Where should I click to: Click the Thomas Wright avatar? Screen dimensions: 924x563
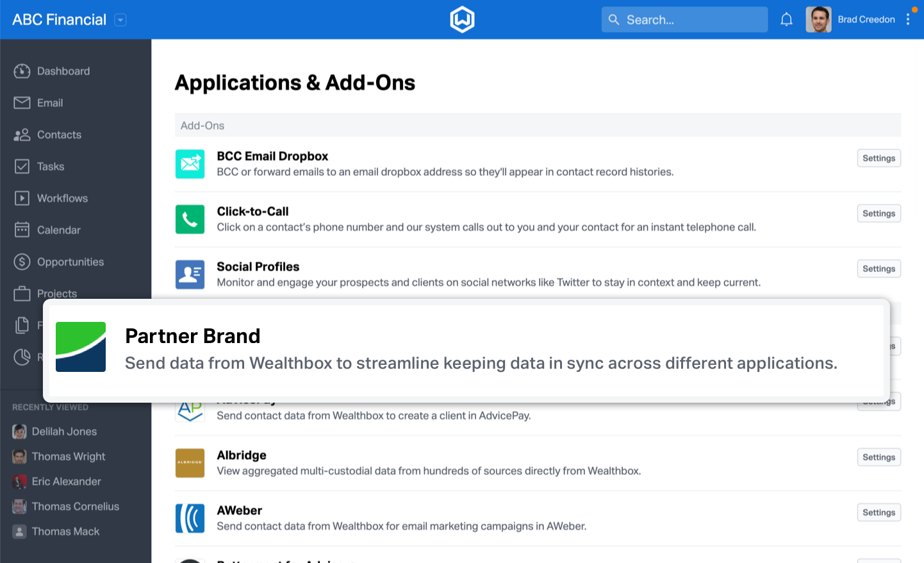point(19,457)
